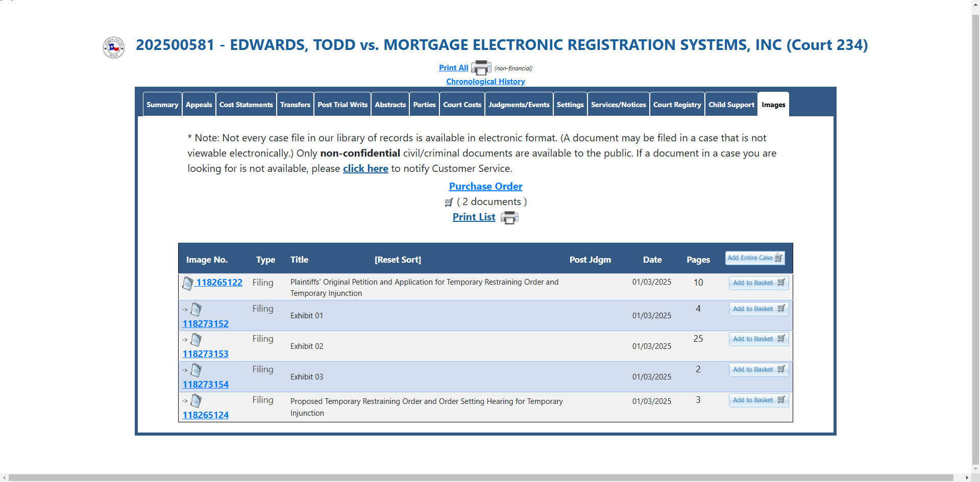The width and height of the screenshot is (980, 482).
Task: Click the horizontal scrollbar right arrow
Action: pyautogui.click(x=967, y=478)
